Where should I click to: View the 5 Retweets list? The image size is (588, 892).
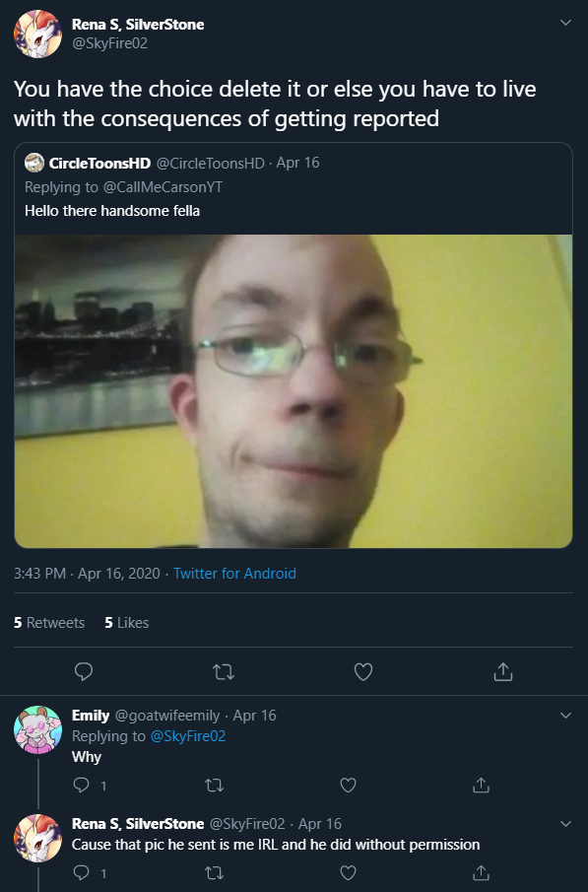click(49, 623)
